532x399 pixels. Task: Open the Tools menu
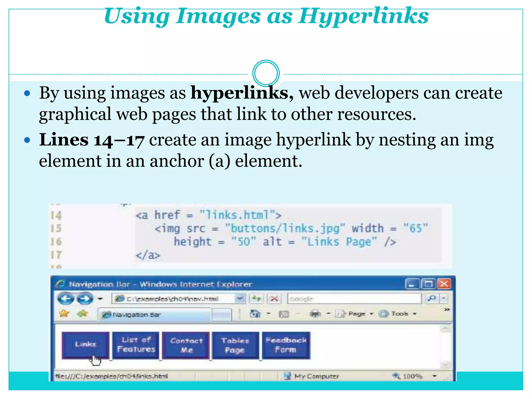(x=398, y=314)
